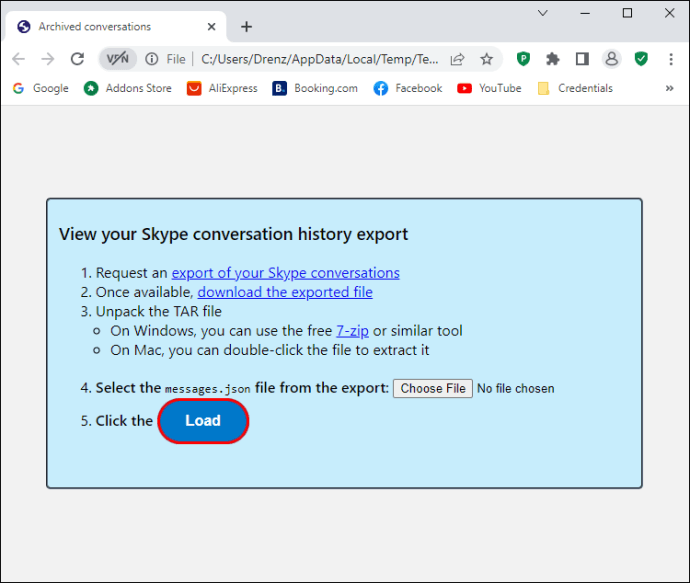Close the Archived conversations tab
This screenshot has height=583, width=690.
tap(211, 27)
